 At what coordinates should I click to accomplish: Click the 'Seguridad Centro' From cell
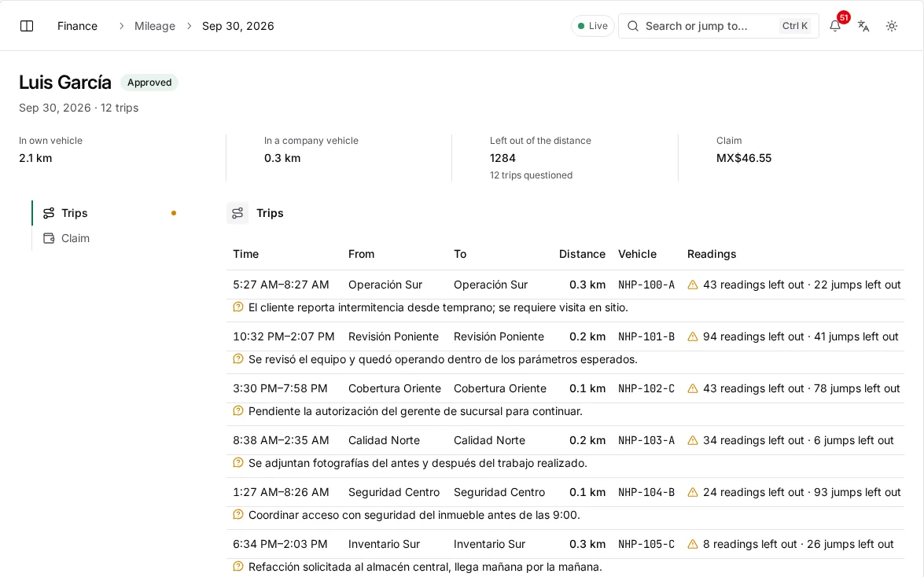click(394, 492)
